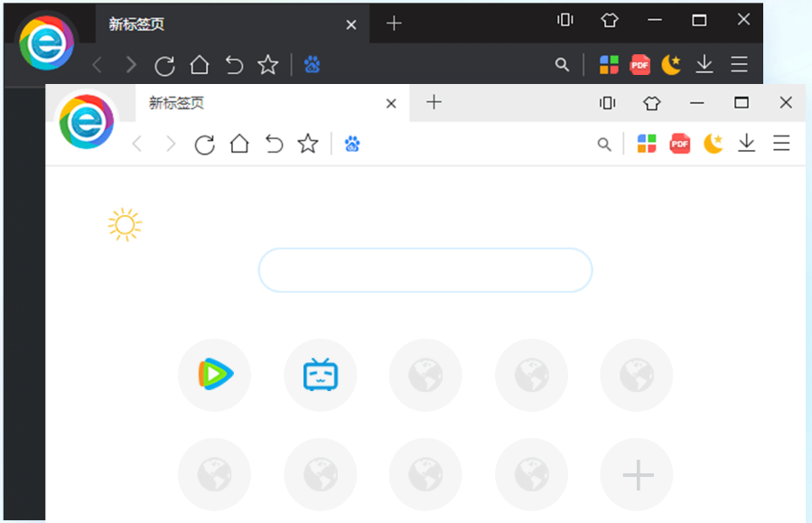Open the colorful apps grid icon
Image resolution: width=812 pixels, height=523 pixels.
click(646, 144)
